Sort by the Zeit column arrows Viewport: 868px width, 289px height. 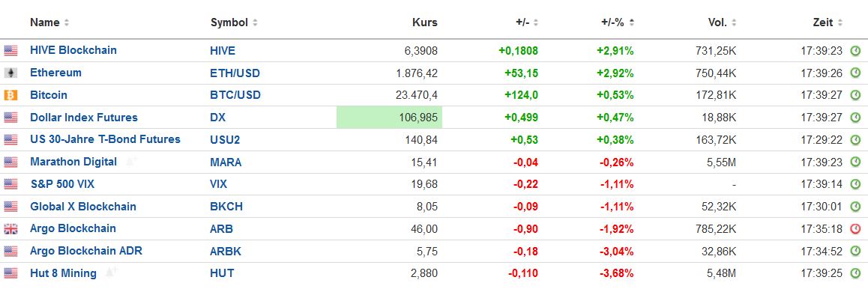pos(840,22)
